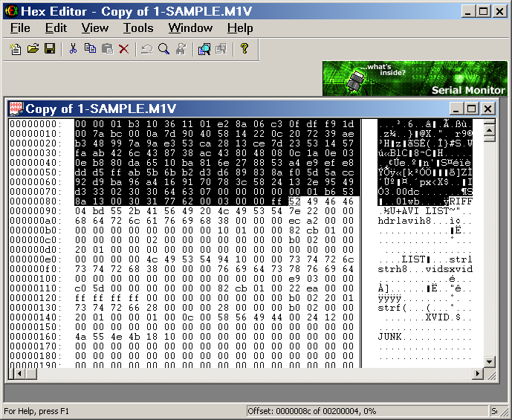This screenshot has width=512, height=420.
Task: Click 'For Help, press F1' status text
Action: click(x=36, y=411)
